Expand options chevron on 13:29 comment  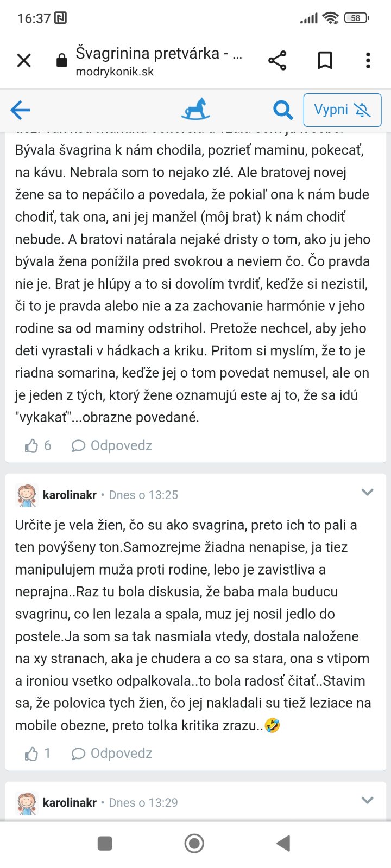coord(368,800)
